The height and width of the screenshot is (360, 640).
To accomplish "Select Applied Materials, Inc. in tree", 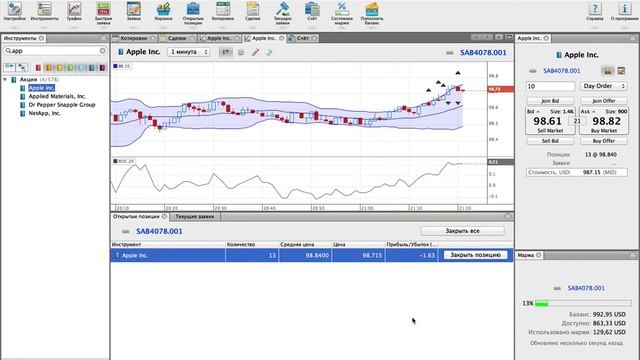I will click(x=57, y=96).
